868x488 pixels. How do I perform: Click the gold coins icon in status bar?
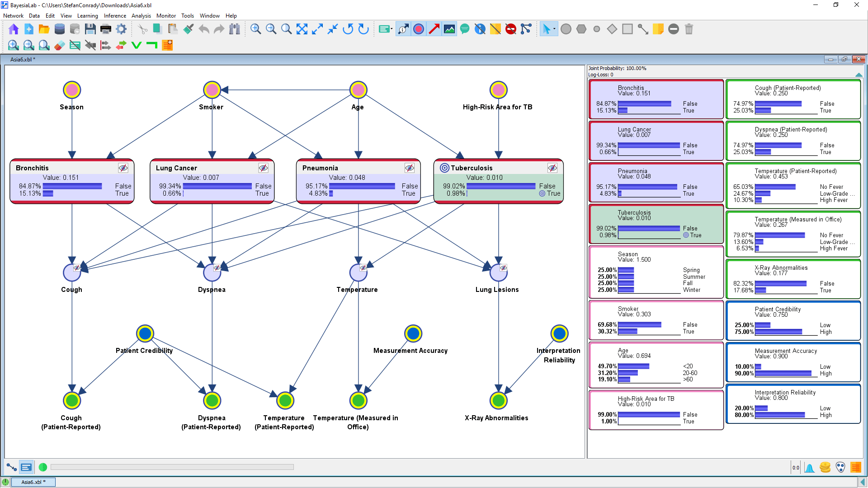[x=825, y=467]
